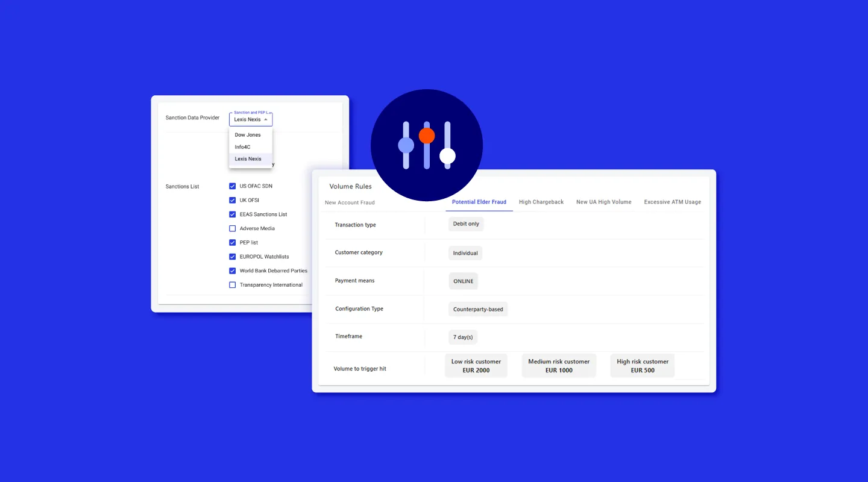This screenshot has width=868, height=482.
Task: Select the Excessive ATM Usage tab
Action: point(672,202)
